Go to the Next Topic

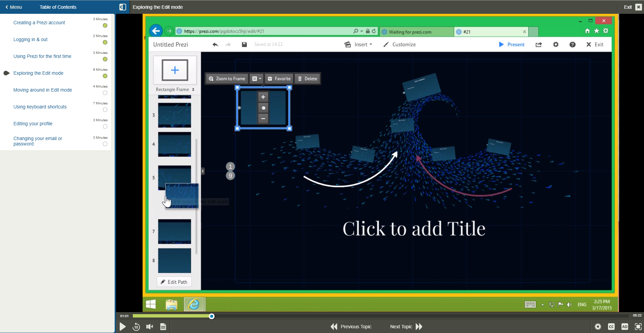pos(401,326)
